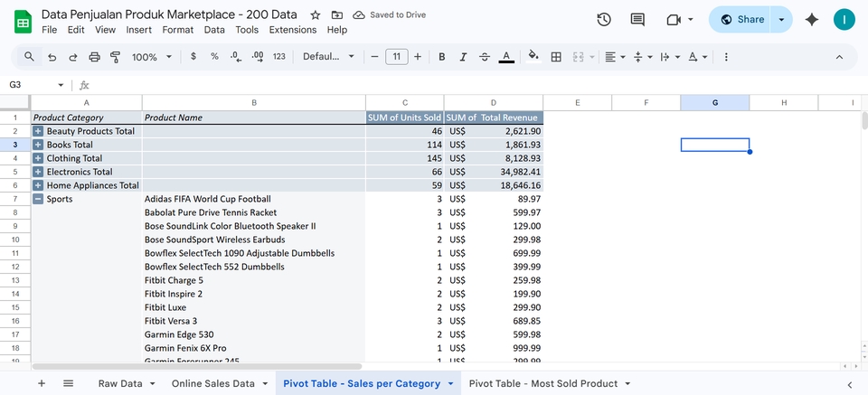Open the Format menu
This screenshot has height=395, width=868.
pos(178,30)
